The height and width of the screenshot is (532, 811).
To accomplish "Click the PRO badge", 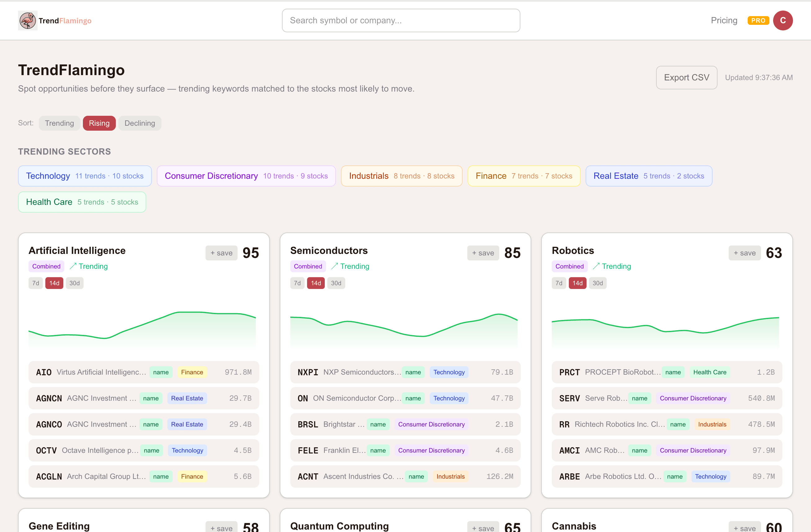I will coord(758,20).
